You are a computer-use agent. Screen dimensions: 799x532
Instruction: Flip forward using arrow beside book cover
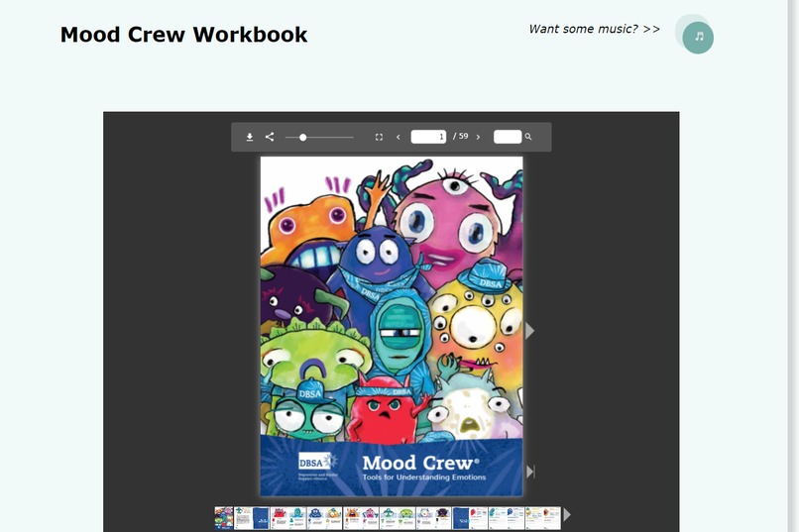[530, 331]
